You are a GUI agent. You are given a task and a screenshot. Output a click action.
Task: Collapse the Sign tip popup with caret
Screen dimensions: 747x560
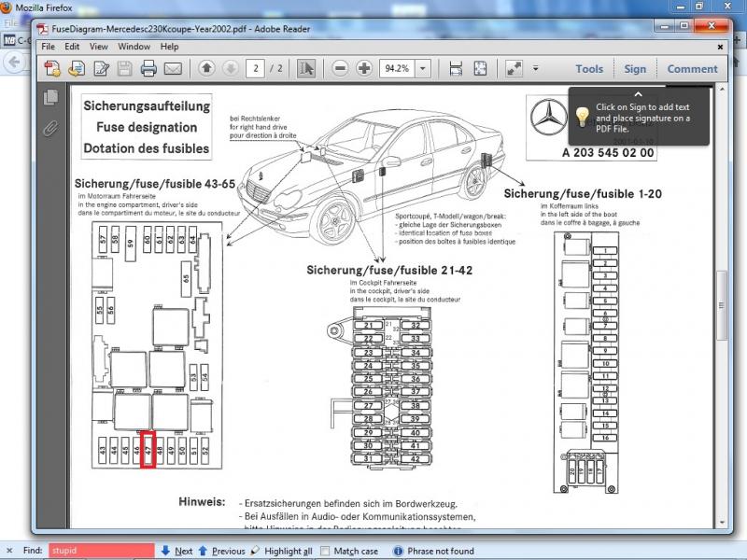(639, 94)
